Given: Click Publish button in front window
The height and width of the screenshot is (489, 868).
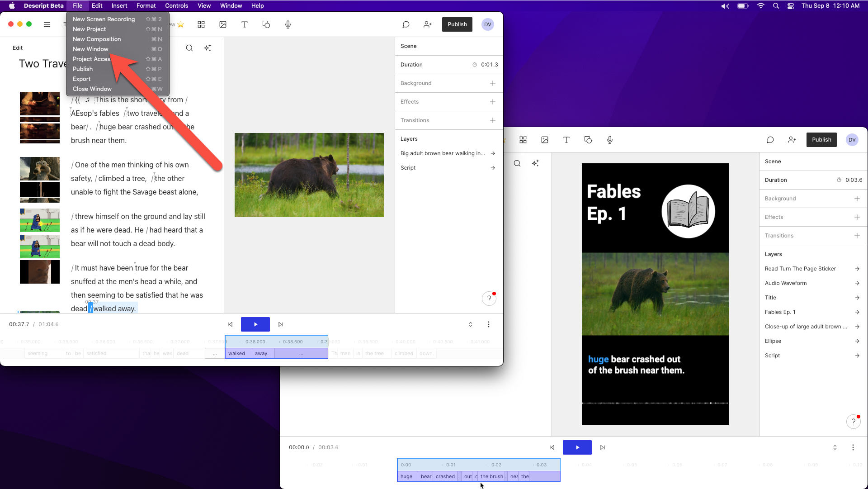Looking at the screenshot, I should tap(457, 24).
